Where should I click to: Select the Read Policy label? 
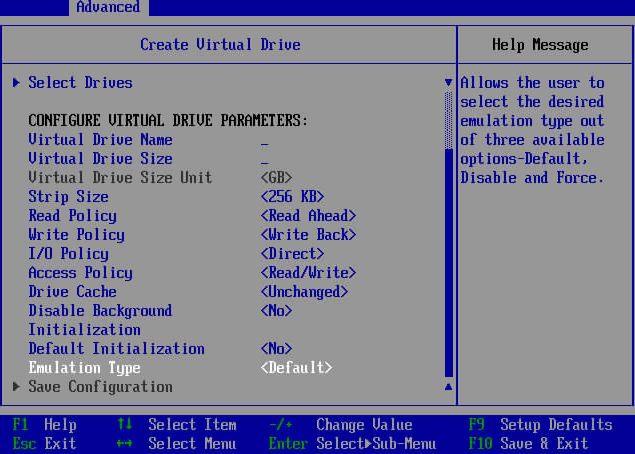point(72,216)
